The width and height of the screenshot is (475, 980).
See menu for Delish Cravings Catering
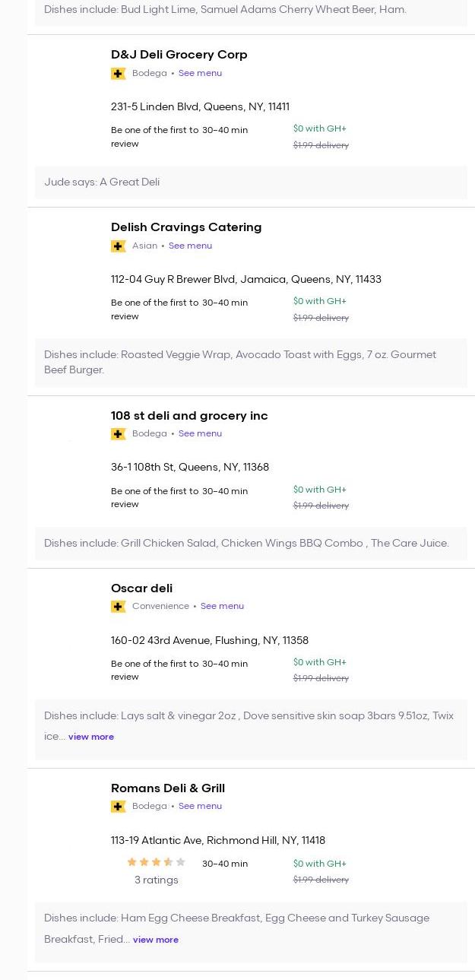190,246
